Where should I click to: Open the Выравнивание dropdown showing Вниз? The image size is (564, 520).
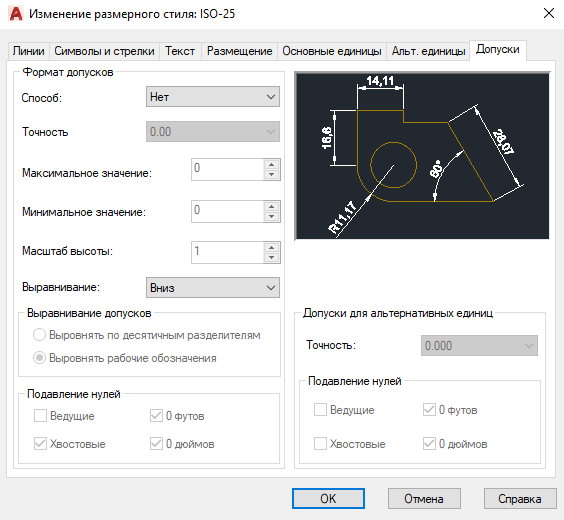point(213,287)
